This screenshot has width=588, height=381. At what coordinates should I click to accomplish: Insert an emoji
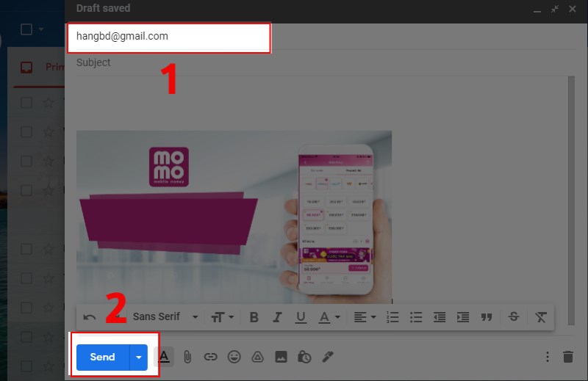(234, 357)
